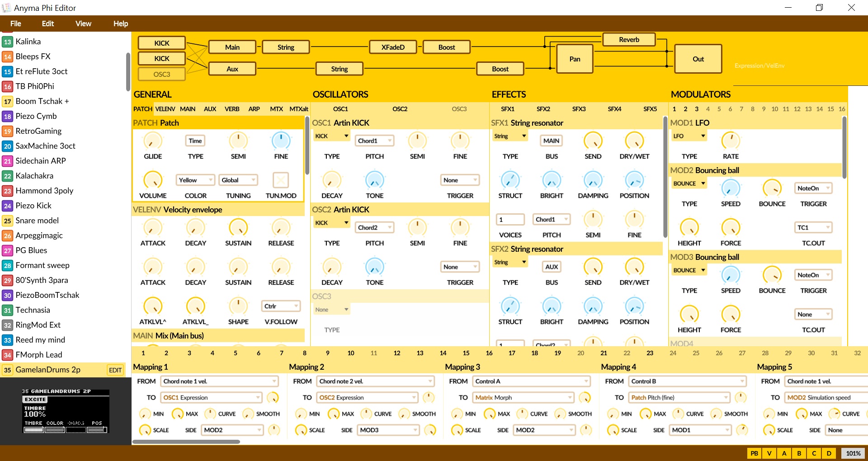Adjust the Patch VOLUME knob
Viewport: 868px width, 461px height.
tap(153, 180)
